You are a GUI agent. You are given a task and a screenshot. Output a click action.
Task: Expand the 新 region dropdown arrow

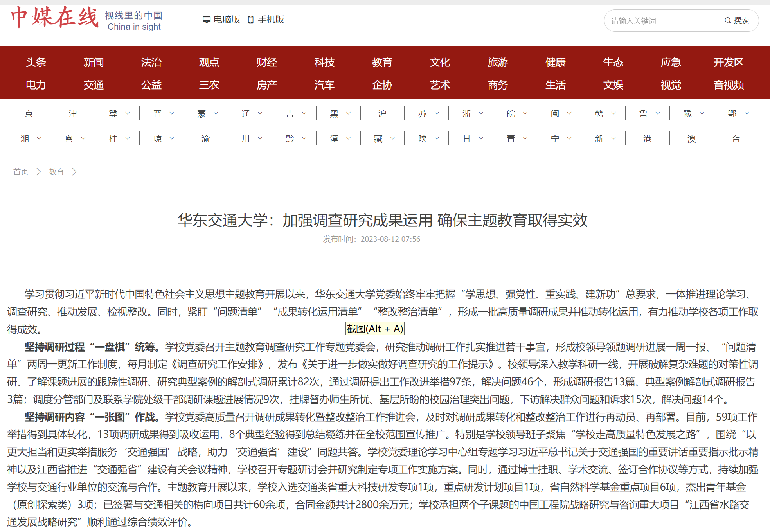click(x=613, y=138)
